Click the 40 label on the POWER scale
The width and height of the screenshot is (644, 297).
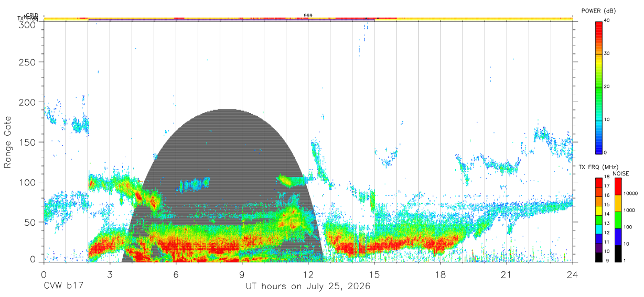coord(607,20)
